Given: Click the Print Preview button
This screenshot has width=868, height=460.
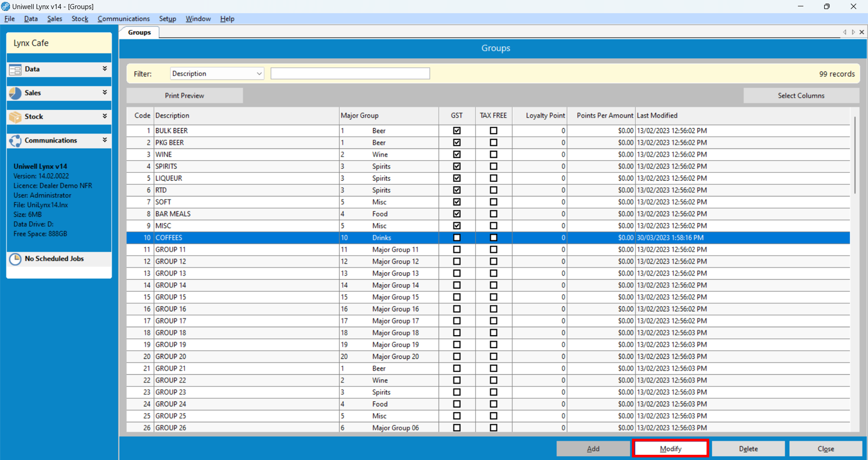Looking at the screenshot, I should (184, 96).
